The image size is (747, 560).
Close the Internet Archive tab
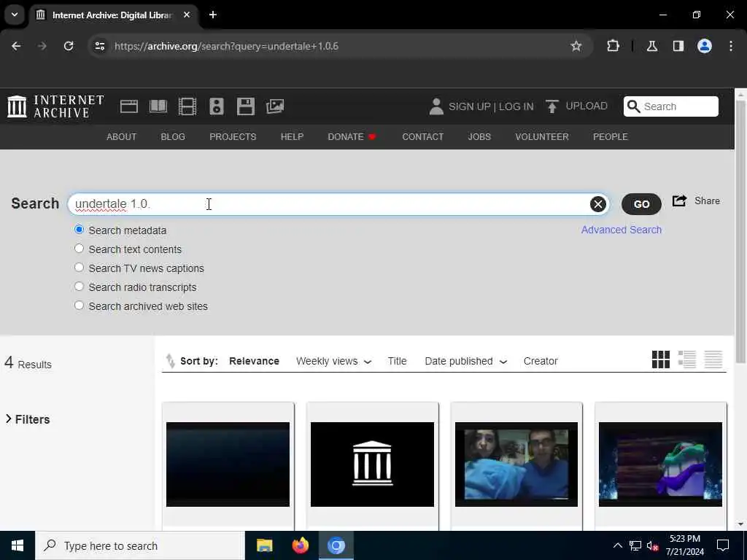187,15
